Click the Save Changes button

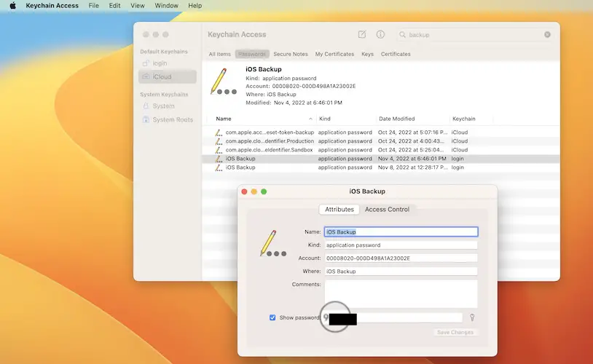[x=455, y=332]
